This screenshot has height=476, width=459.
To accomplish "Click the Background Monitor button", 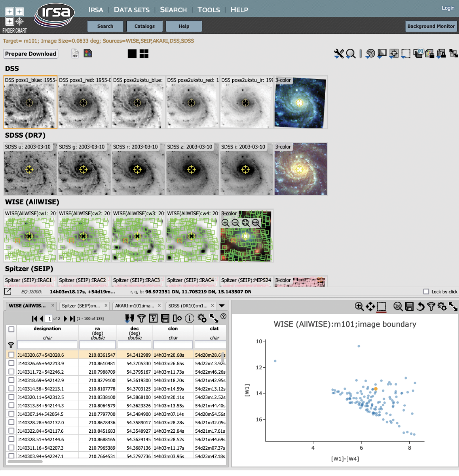I will click(431, 26).
